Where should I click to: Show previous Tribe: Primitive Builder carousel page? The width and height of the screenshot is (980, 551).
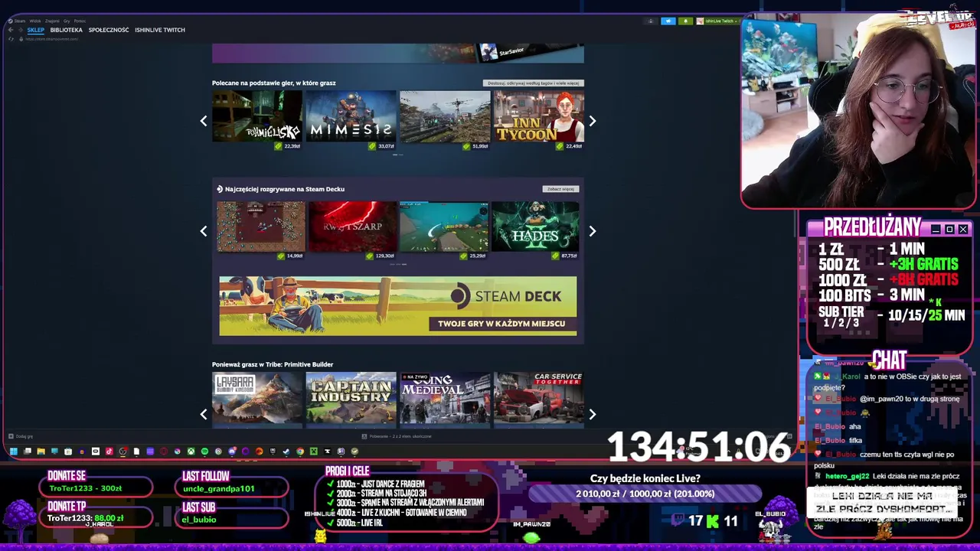click(204, 414)
